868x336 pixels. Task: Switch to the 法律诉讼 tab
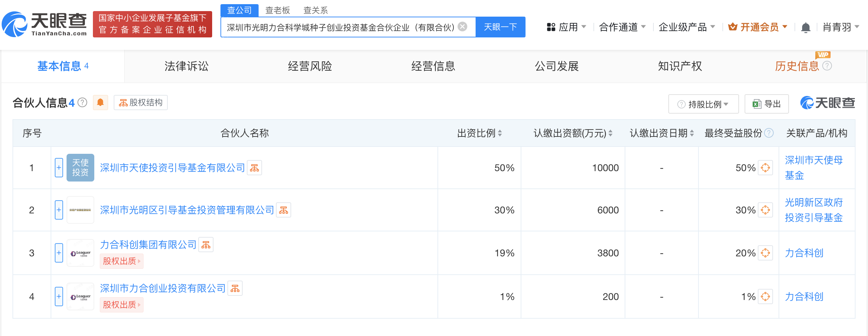tap(186, 66)
